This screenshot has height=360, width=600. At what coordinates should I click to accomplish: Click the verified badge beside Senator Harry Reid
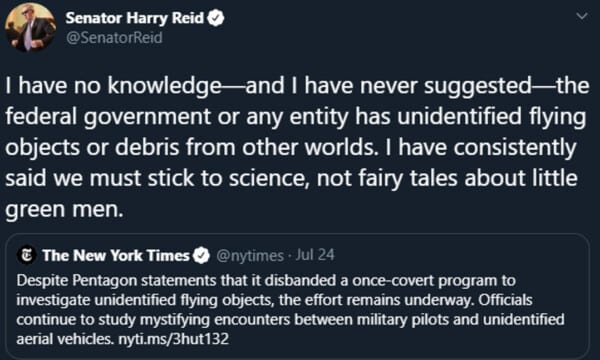click(216, 18)
